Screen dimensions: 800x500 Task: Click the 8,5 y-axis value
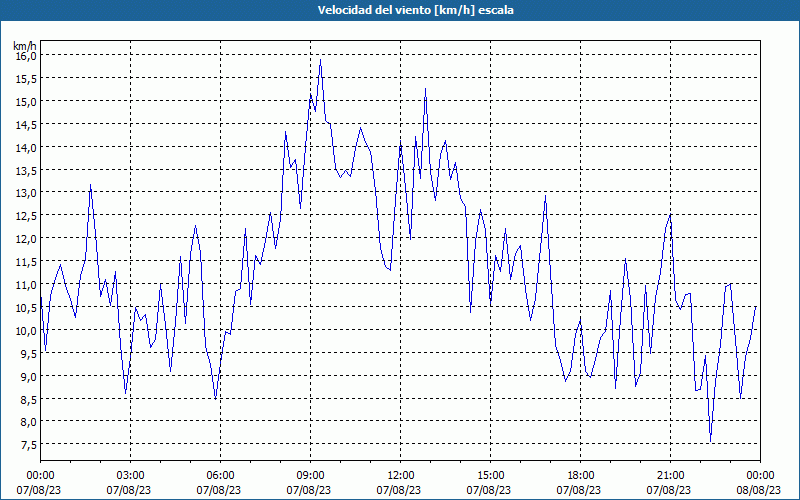tap(28, 399)
